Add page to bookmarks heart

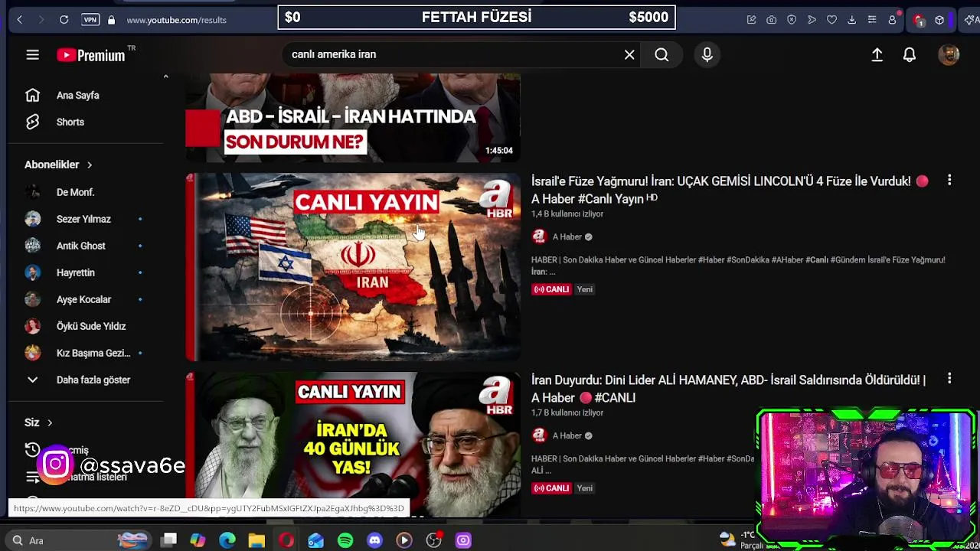point(831,20)
